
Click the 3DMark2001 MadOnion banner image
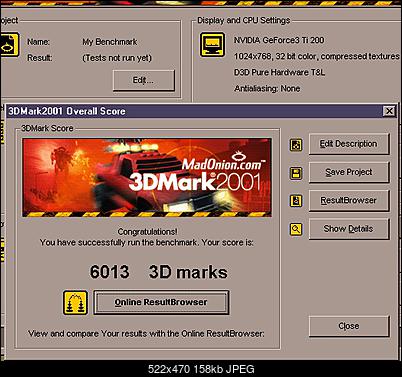[x=147, y=177]
